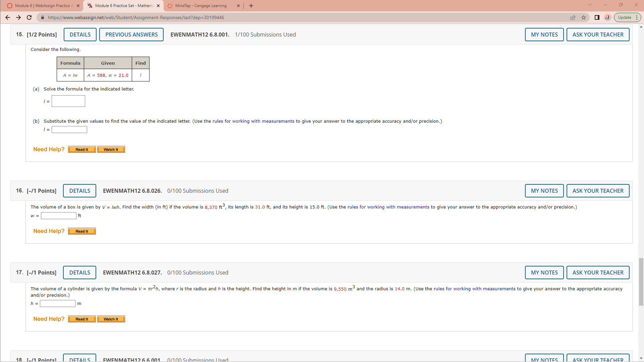644x362 pixels.
Task: Open PREVIOUS ANSWERS for question 15
Action: 131,35
